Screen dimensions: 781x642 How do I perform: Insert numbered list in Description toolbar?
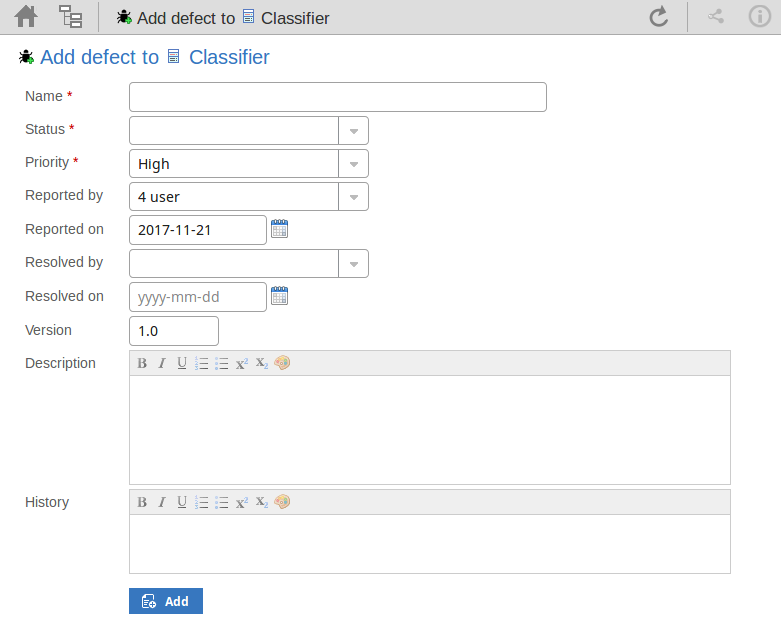(x=202, y=363)
